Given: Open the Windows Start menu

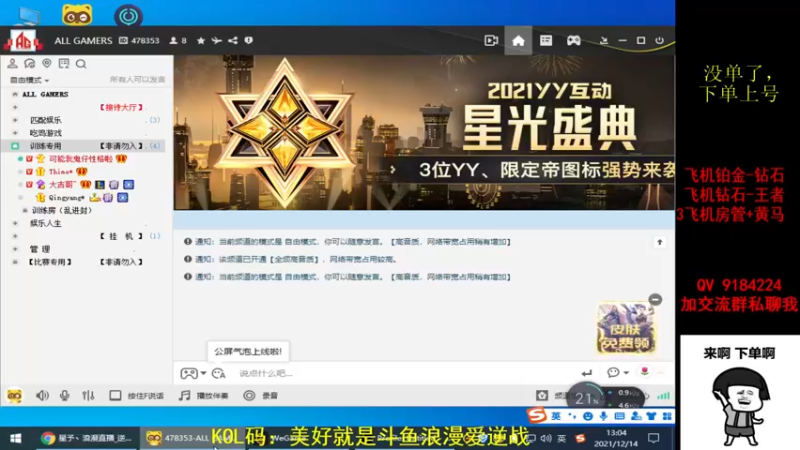Looking at the screenshot, I should coord(15,438).
